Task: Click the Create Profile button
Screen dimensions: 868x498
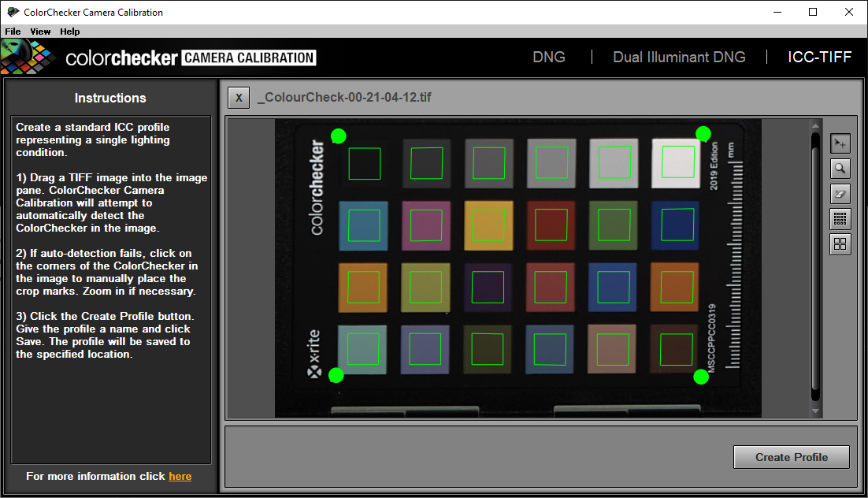Action: coord(792,457)
